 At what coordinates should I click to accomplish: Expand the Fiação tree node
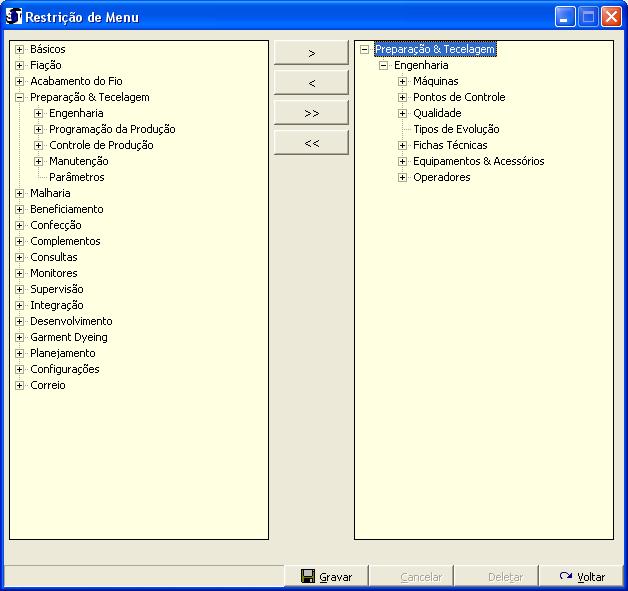[19, 65]
